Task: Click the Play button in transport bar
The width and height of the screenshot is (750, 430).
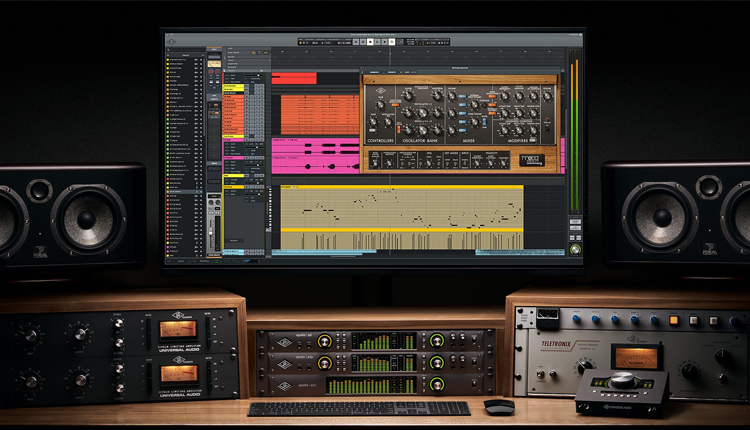Action: point(377,42)
